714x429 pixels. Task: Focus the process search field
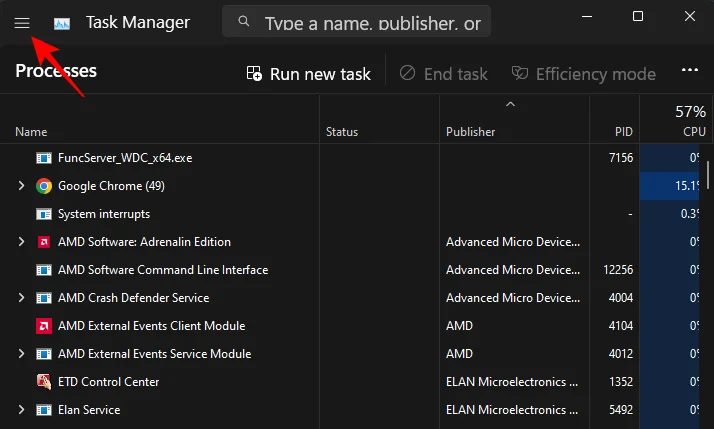tap(356, 21)
